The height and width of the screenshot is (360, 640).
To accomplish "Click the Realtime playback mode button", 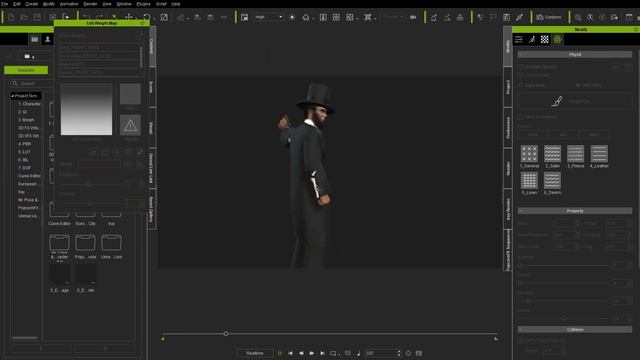I will click(255, 353).
